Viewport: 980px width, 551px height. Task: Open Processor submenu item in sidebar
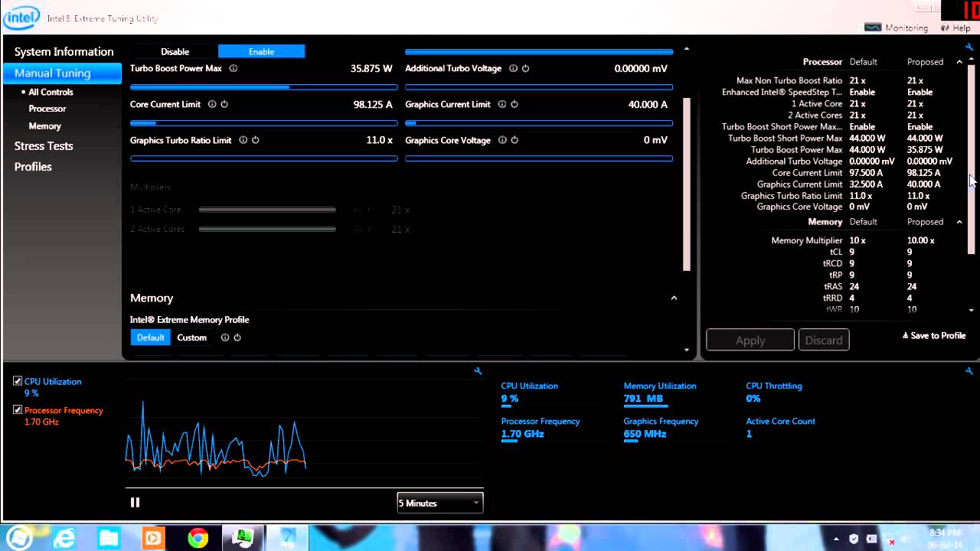[47, 109]
